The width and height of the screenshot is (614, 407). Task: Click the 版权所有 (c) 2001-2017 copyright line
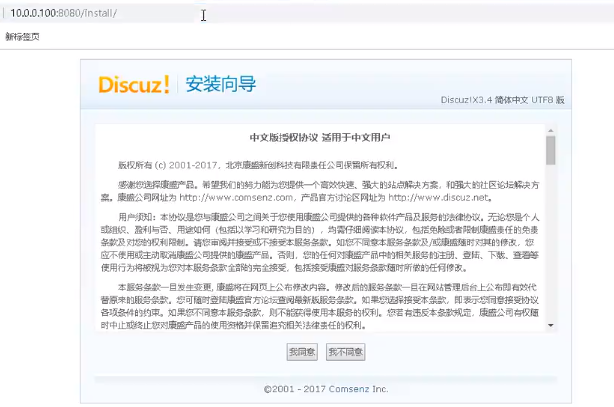[258, 165]
